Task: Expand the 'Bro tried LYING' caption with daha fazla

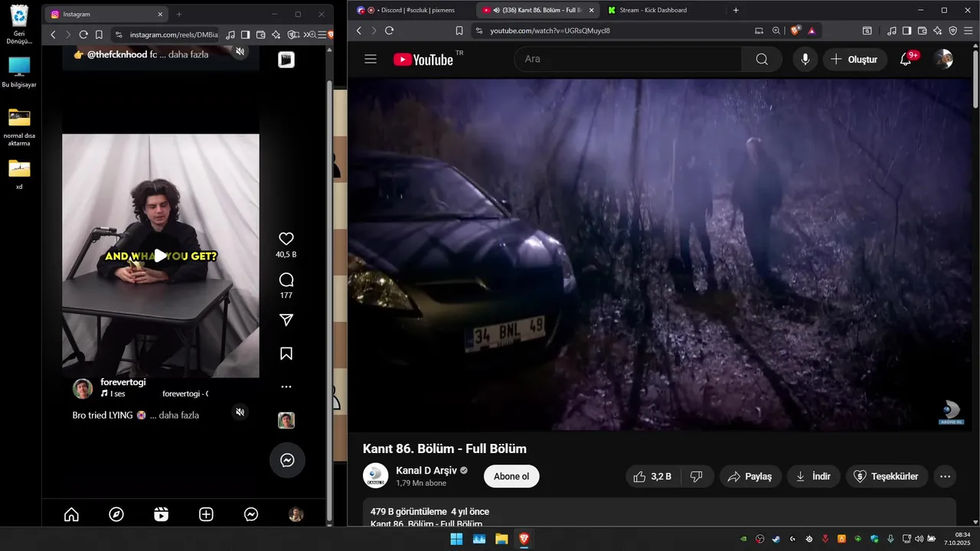Action: click(179, 415)
